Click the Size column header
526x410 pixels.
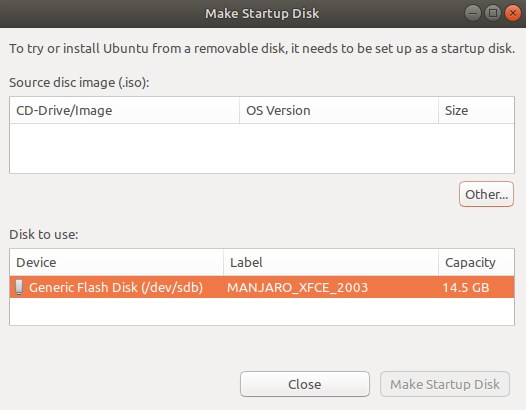click(x=476, y=110)
